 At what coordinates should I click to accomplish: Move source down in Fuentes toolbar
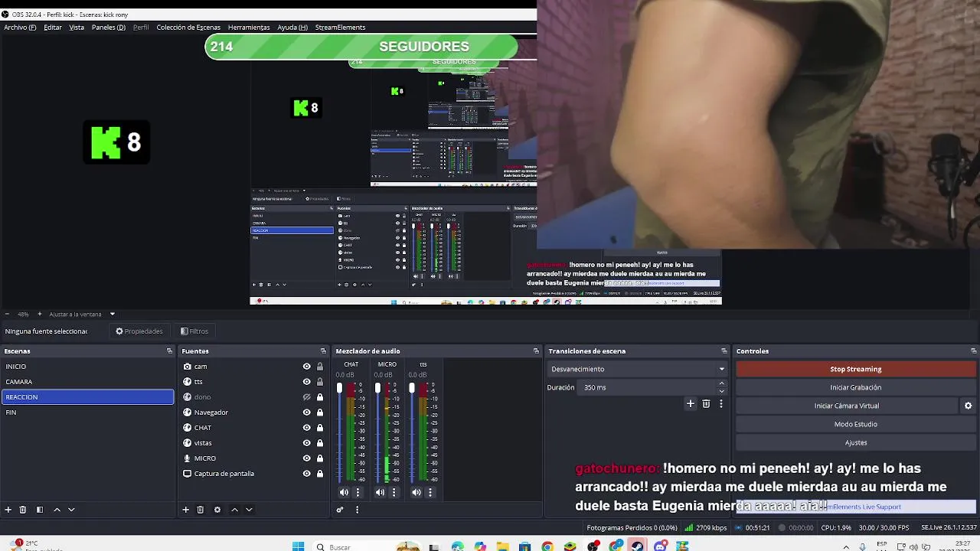coord(249,510)
